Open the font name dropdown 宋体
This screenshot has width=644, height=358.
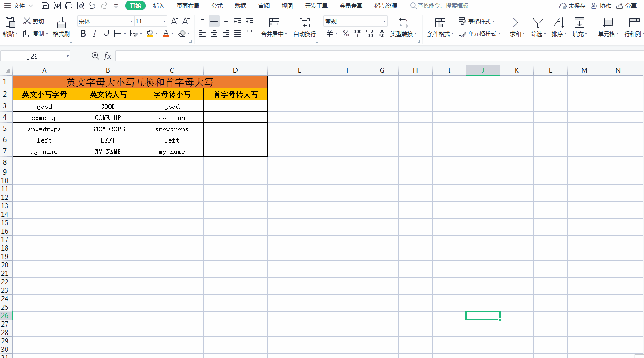[131, 22]
